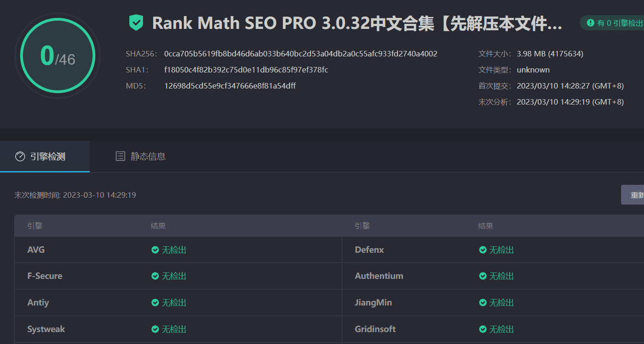Click the 有 0 引擎检出 status badge

coord(612,23)
